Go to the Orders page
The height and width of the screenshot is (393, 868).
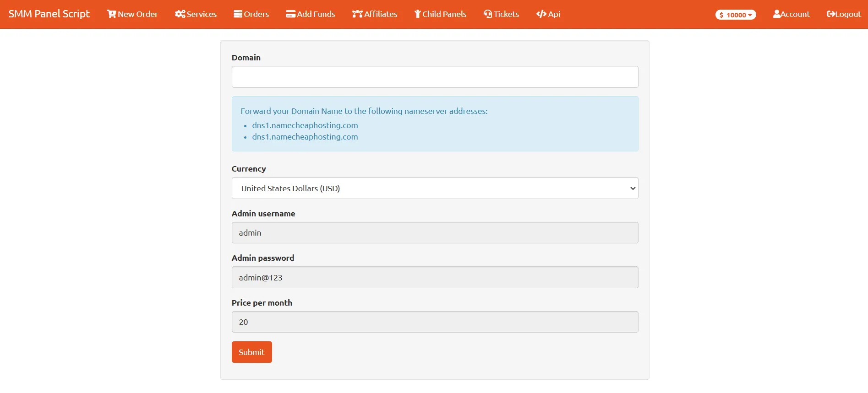click(x=256, y=14)
